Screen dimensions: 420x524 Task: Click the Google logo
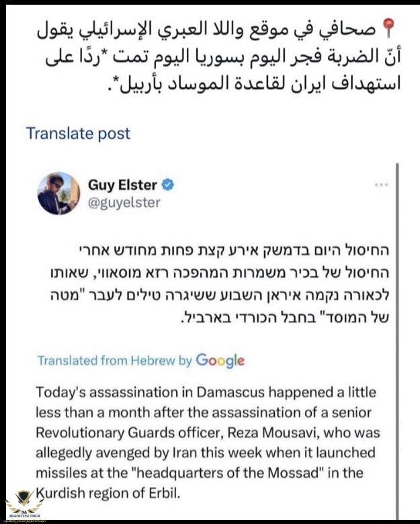220,361
